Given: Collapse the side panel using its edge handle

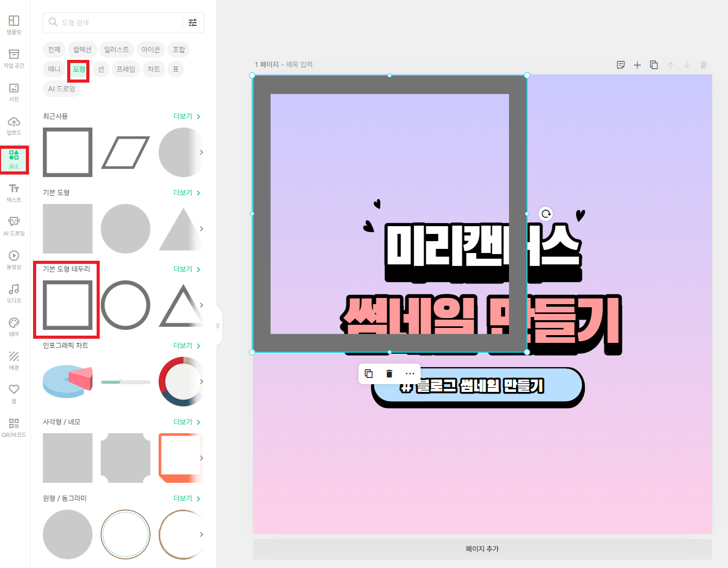Looking at the screenshot, I should pos(218,326).
